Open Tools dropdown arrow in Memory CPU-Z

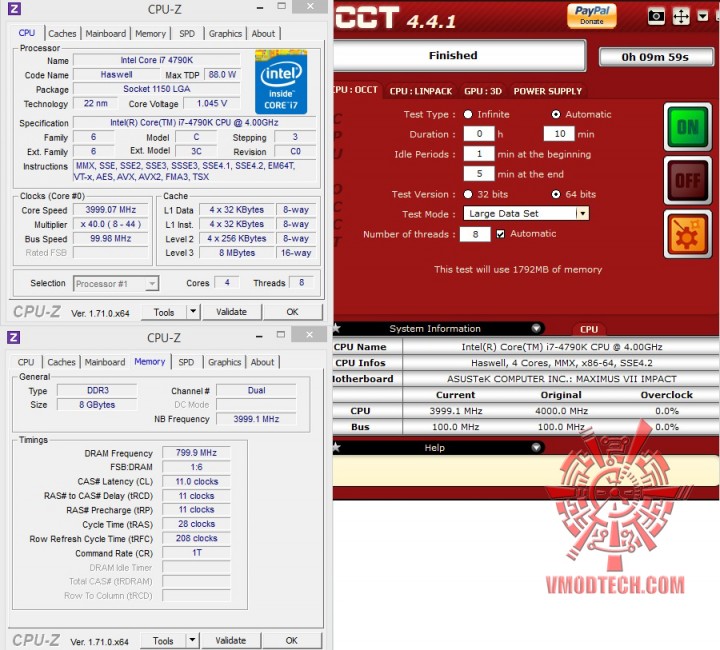(192, 640)
